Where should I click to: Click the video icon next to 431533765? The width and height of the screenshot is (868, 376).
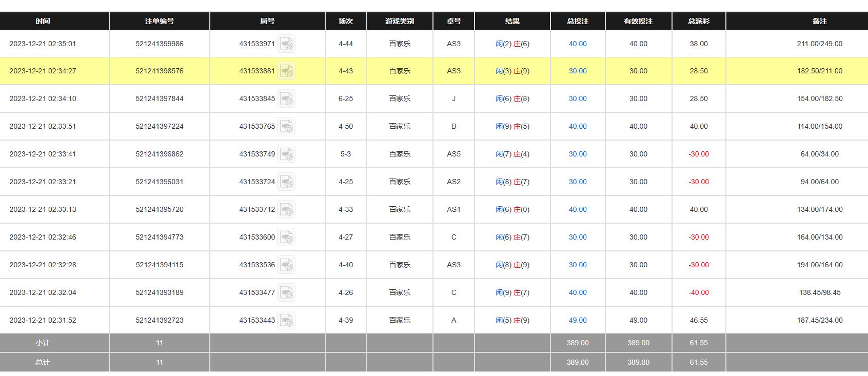click(286, 127)
